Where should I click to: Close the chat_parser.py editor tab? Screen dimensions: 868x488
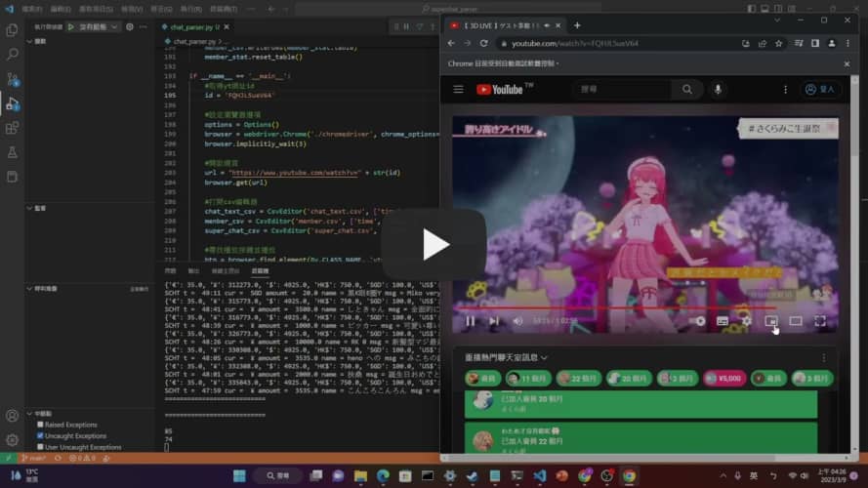tap(227, 26)
